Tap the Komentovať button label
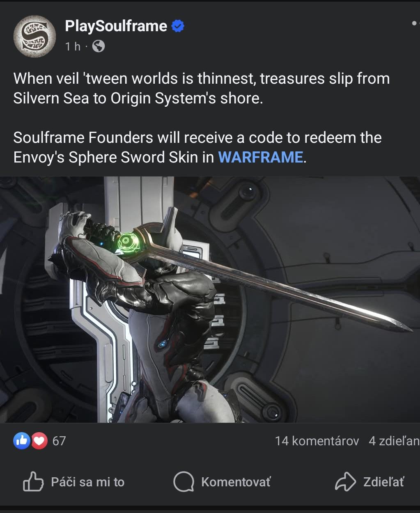 pos(236,482)
